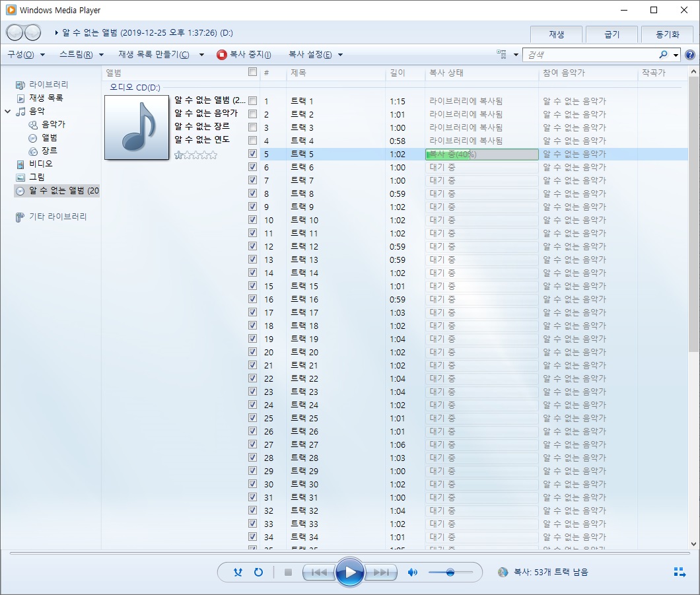This screenshot has width=700, height=595.
Task: Select 그림 library
Action: [36, 177]
